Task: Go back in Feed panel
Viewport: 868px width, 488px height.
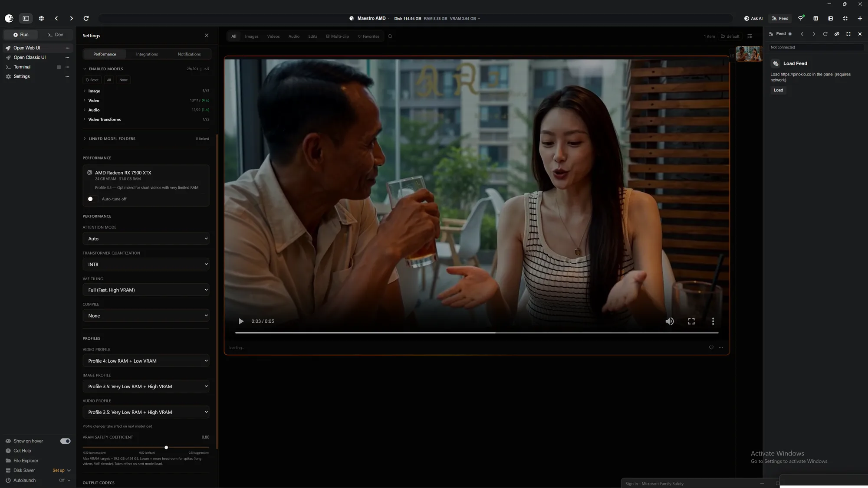Action: click(x=802, y=34)
